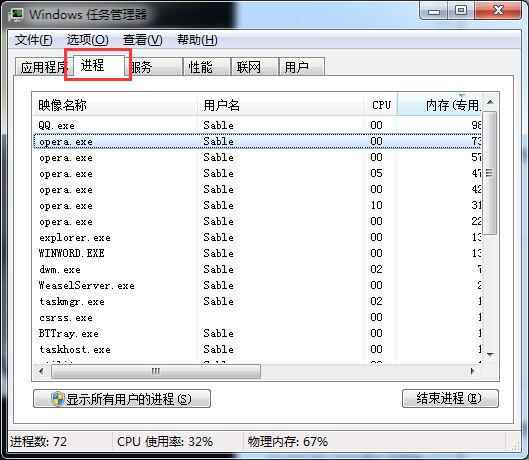Close the Task Manager window

(x=498, y=11)
